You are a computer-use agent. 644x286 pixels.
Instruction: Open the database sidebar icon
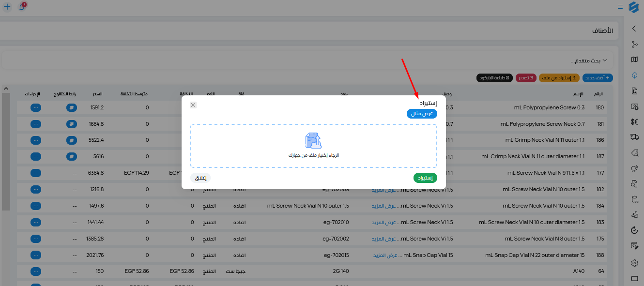click(x=634, y=199)
